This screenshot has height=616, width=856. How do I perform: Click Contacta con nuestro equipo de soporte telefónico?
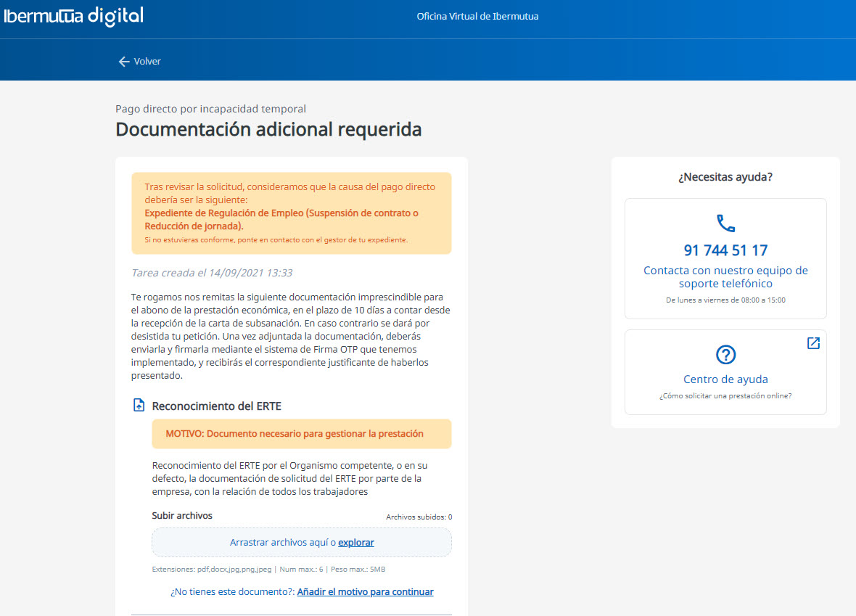tap(725, 277)
